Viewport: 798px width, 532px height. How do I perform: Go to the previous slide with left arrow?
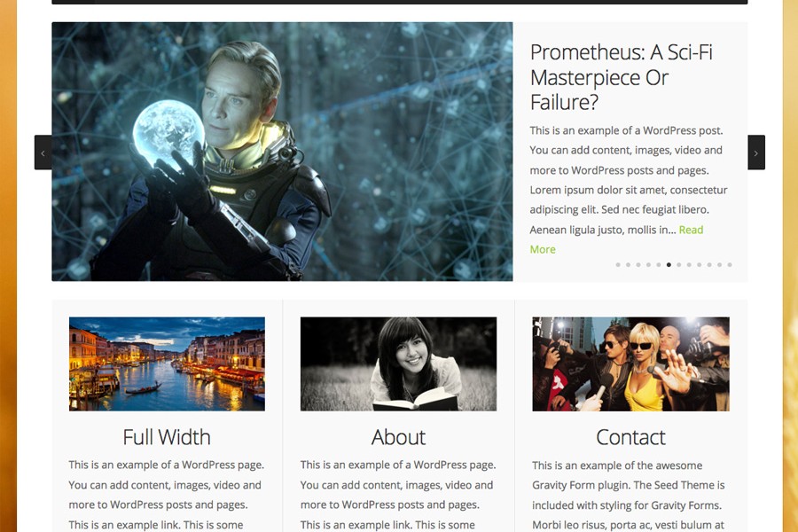click(43, 153)
